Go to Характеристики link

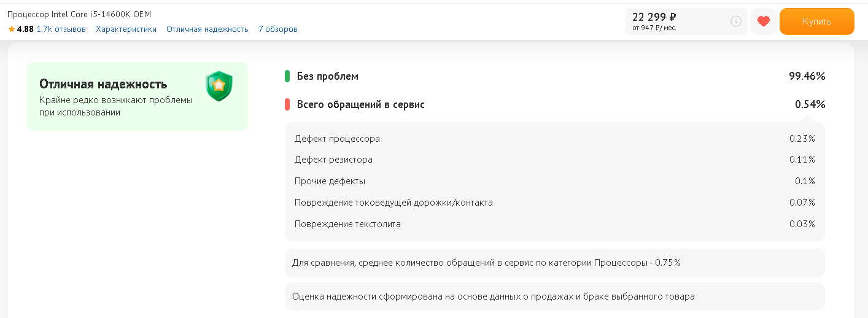click(126, 29)
